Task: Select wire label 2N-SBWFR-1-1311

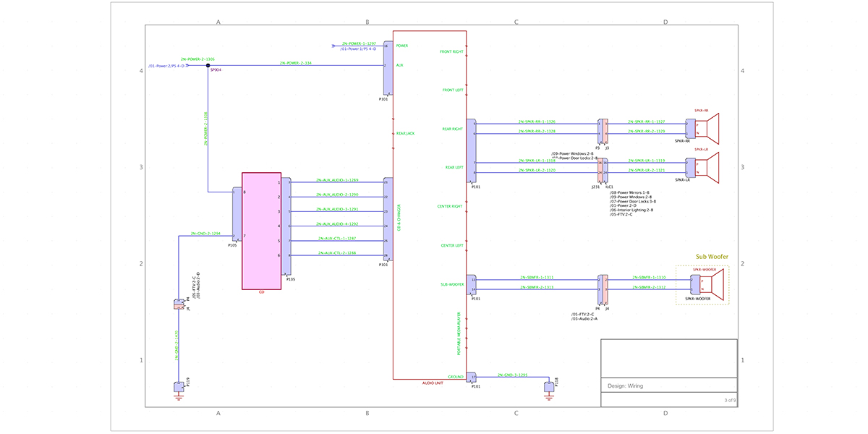Action: pyautogui.click(x=537, y=277)
